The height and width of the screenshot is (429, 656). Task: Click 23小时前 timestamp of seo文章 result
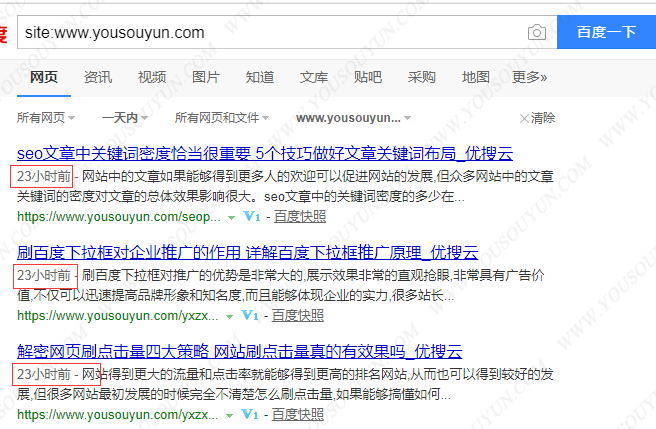point(44,177)
